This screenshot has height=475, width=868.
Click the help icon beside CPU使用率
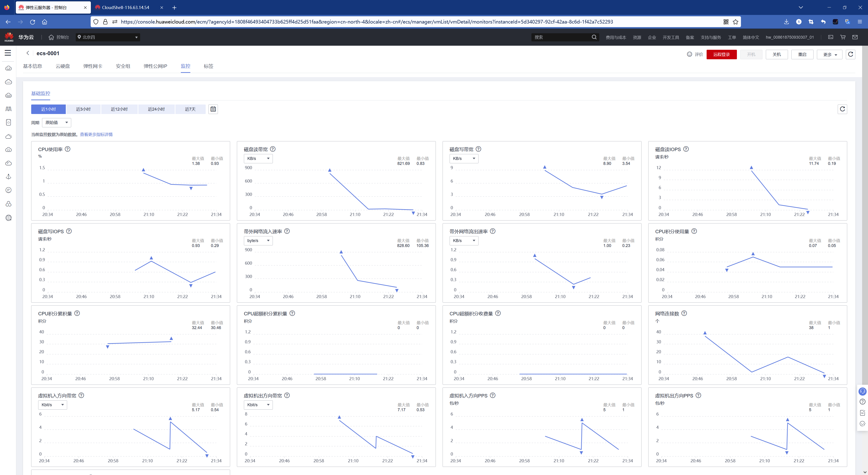[x=67, y=149]
